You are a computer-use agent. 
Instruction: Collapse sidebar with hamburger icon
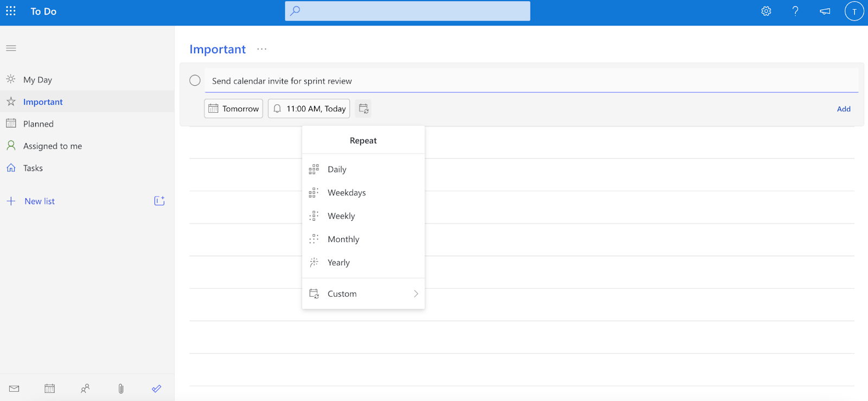pos(11,48)
